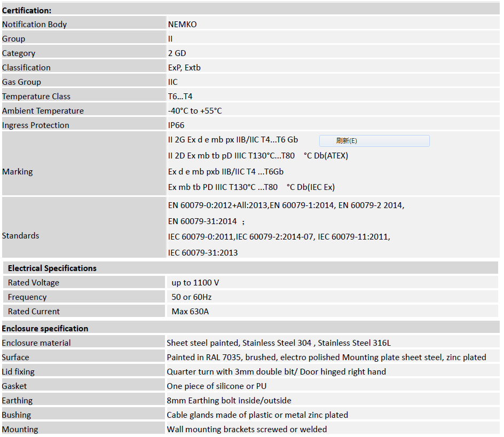Click the Electrical Specifications header
Viewport: 504px width, 437px height.
tap(52, 268)
